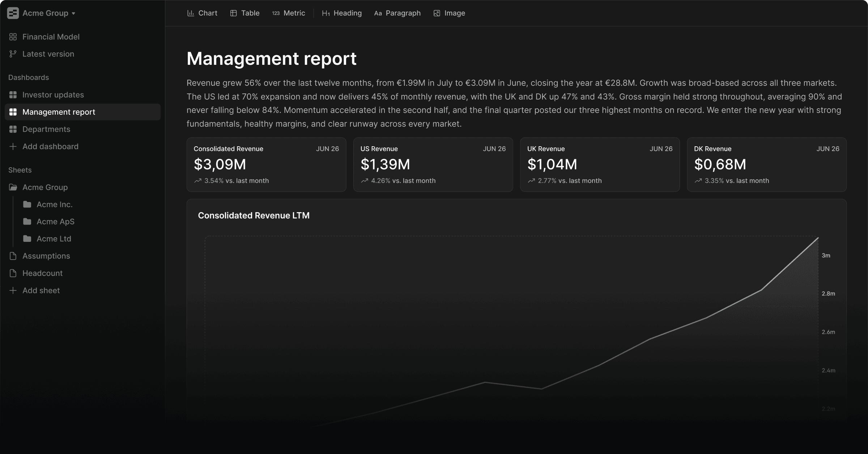Image resolution: width=868 pixels, height=454 pixels.
Task: Click the Financial Model grid icon
Action: click(x=13, y=37)
